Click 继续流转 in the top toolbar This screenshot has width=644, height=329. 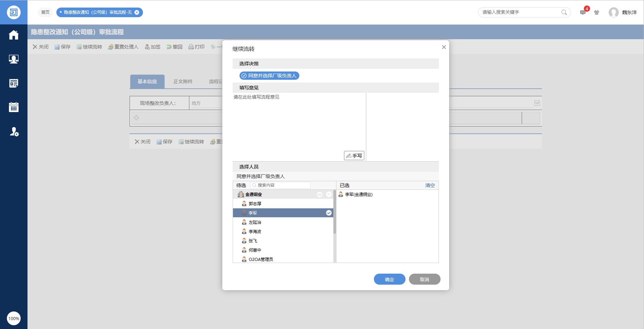coord(89,47)
